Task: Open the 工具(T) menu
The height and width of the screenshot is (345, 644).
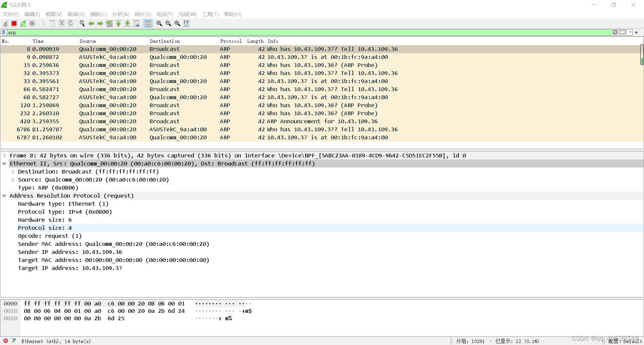Action: [x=210, y=14]
